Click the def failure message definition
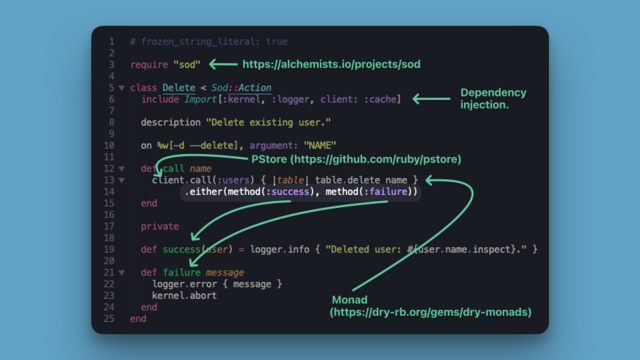The image size is (640, 360). (192, 273)
